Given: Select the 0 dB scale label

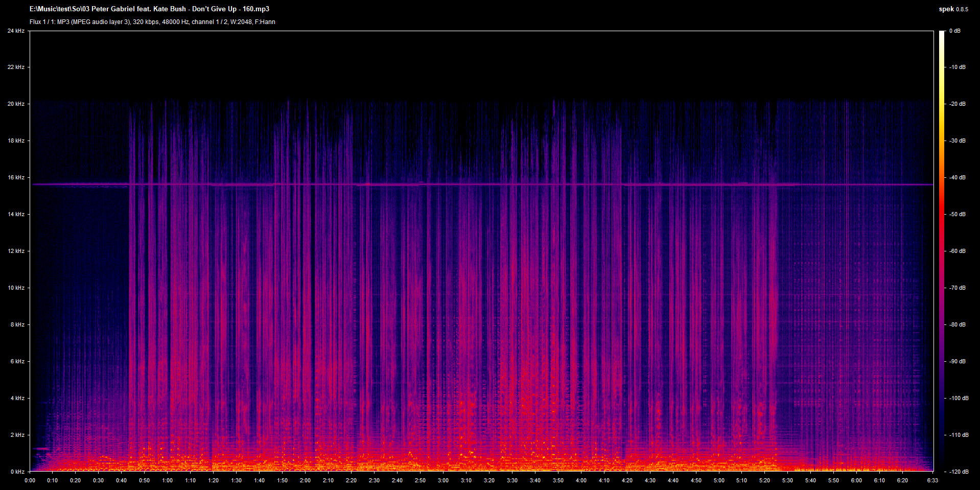Looking at the screenshot, I should click(x=954, y=31).
